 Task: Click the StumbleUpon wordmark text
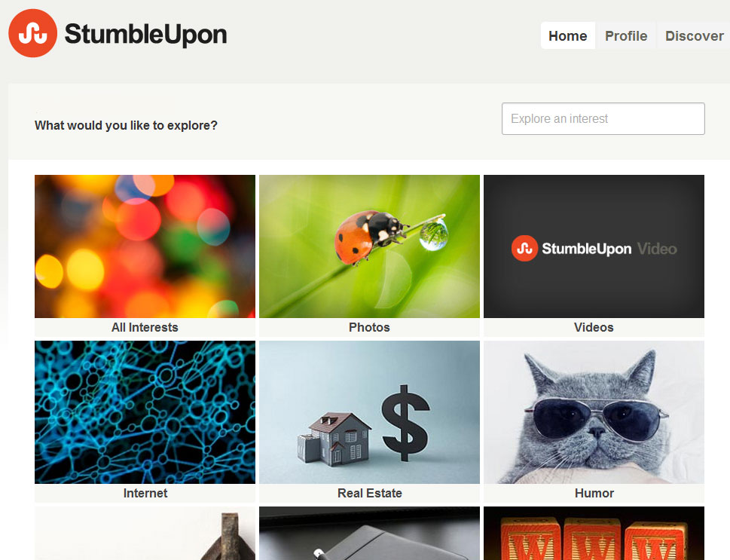(x=145, y=35)
